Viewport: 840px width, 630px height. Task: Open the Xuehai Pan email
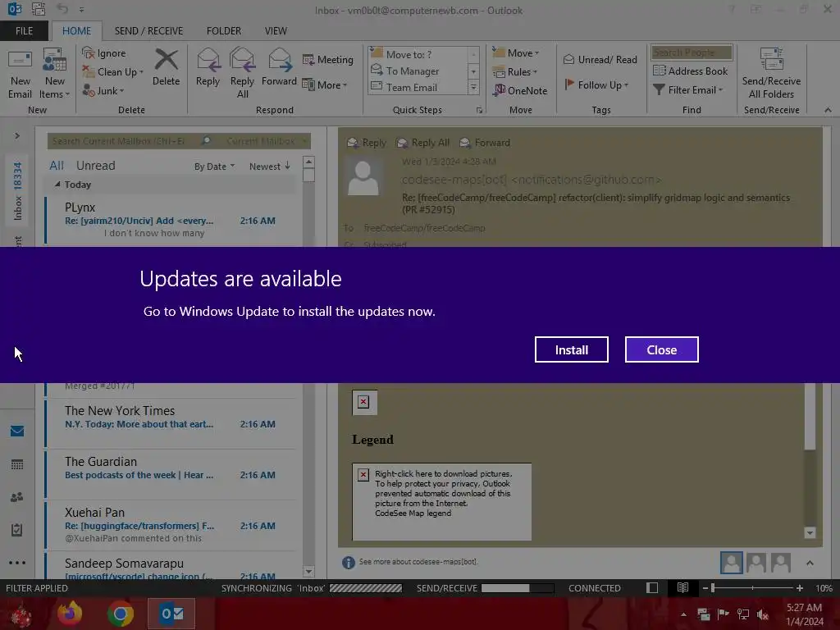171,525
